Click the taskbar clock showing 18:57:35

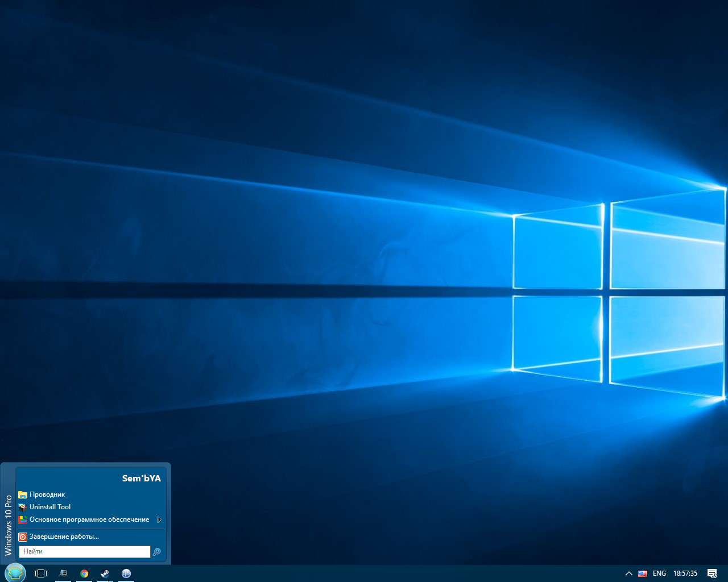point(685,573)
